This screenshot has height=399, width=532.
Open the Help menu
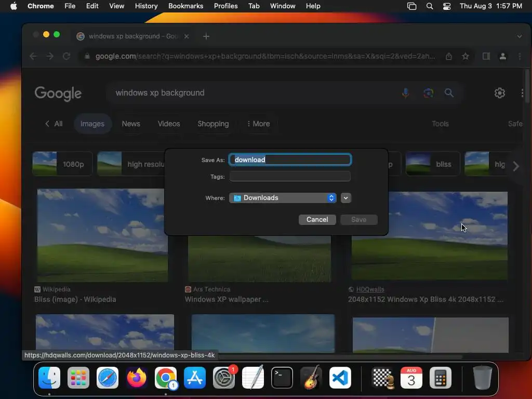[313, 6]
